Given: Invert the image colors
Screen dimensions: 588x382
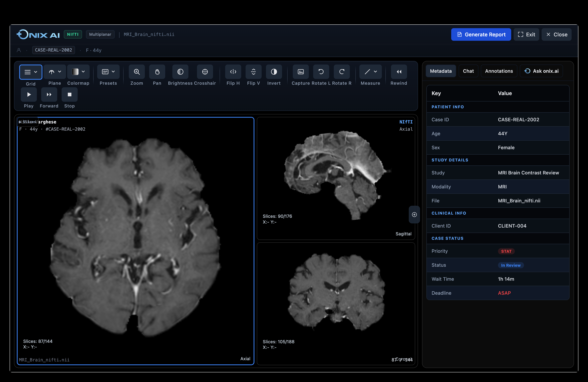Looking at the screenshot, I should 274,72.
